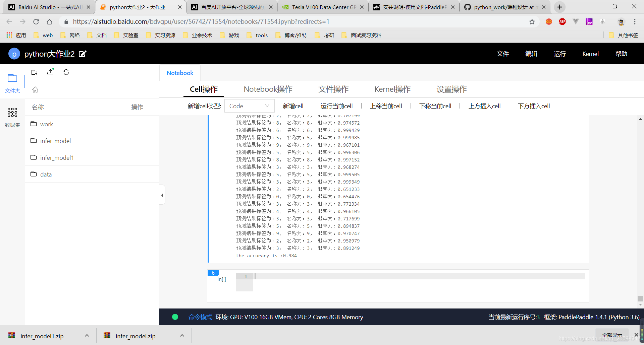Open a new browser tab
This screenshot has width=644, height=345.
[559, 7]
